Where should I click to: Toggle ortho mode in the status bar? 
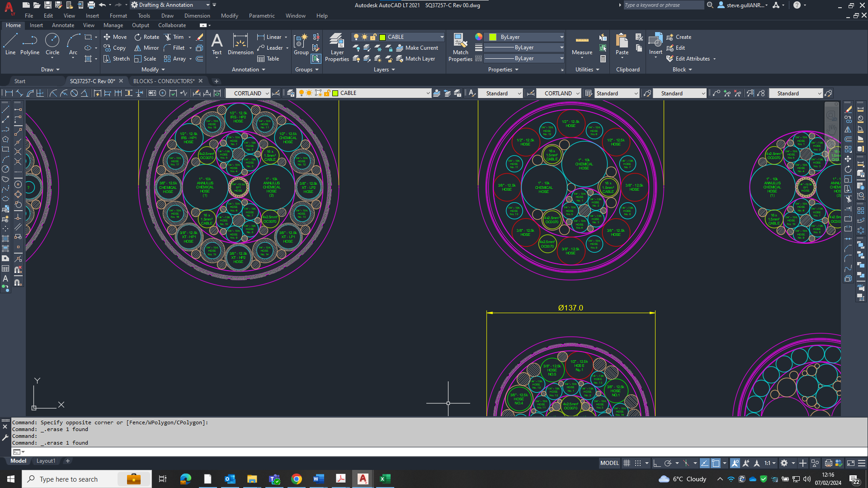click(x=656, y=463)
